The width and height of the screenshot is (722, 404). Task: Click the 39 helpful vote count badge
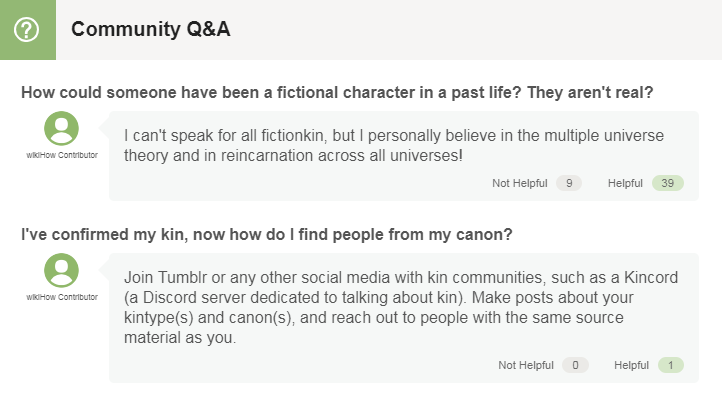pos(668,183)
